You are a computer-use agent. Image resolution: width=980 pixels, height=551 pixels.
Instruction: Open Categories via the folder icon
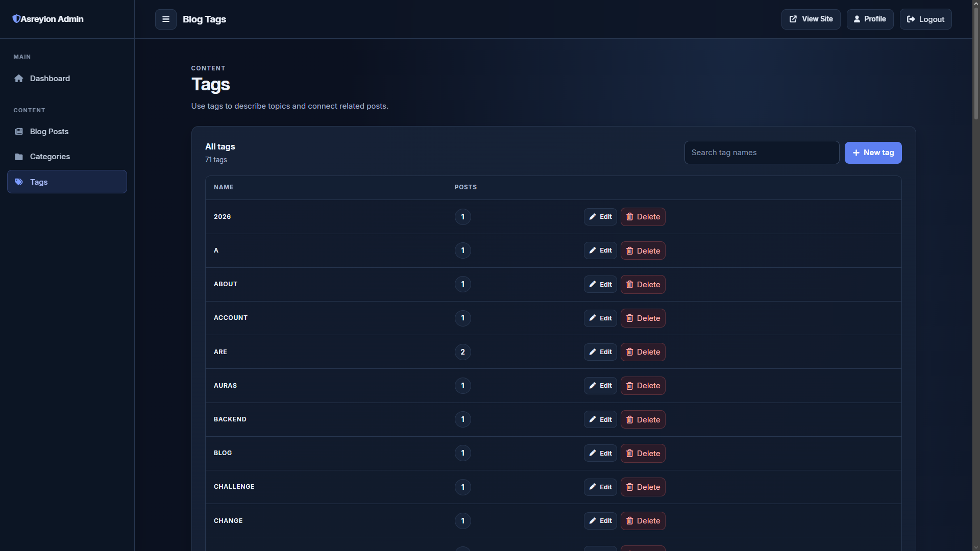point(19,157)
